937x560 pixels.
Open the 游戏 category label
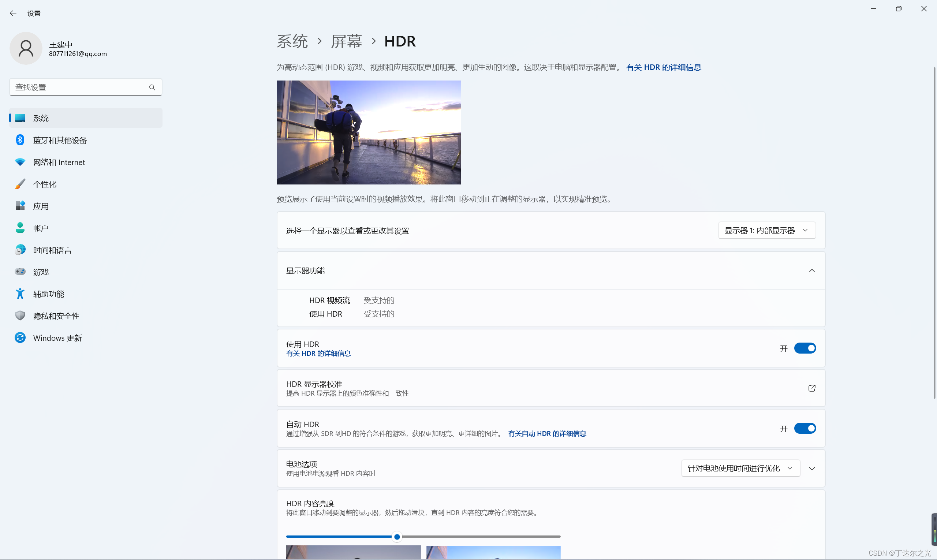click(x=41, y=272)
